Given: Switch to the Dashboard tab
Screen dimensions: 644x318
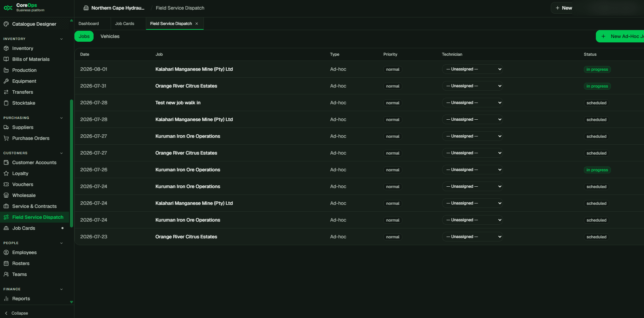Looking at the screenshot, I should click(89, 24).
